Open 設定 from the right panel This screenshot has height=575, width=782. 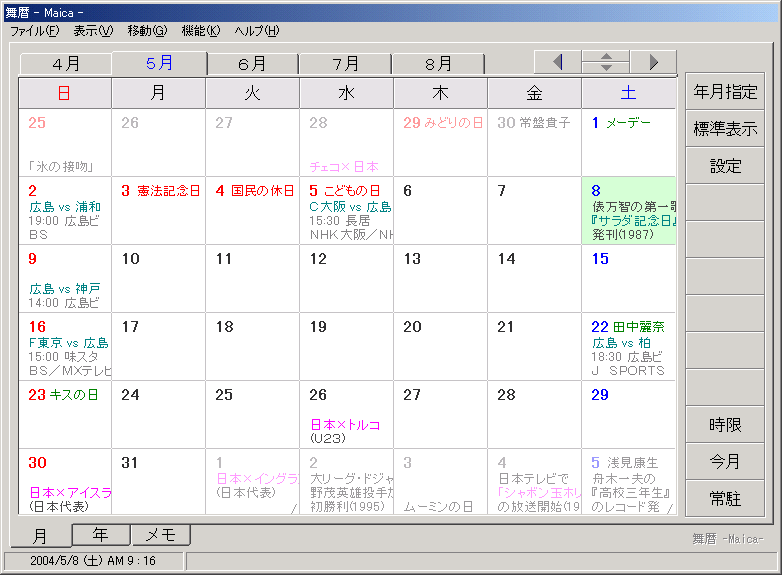coord(725,166)
